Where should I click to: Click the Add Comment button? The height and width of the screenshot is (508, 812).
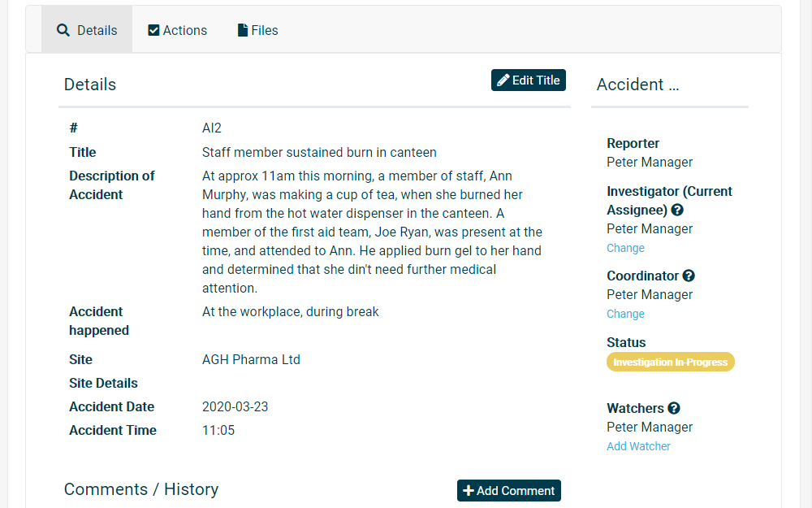click(x=508, y=490)
